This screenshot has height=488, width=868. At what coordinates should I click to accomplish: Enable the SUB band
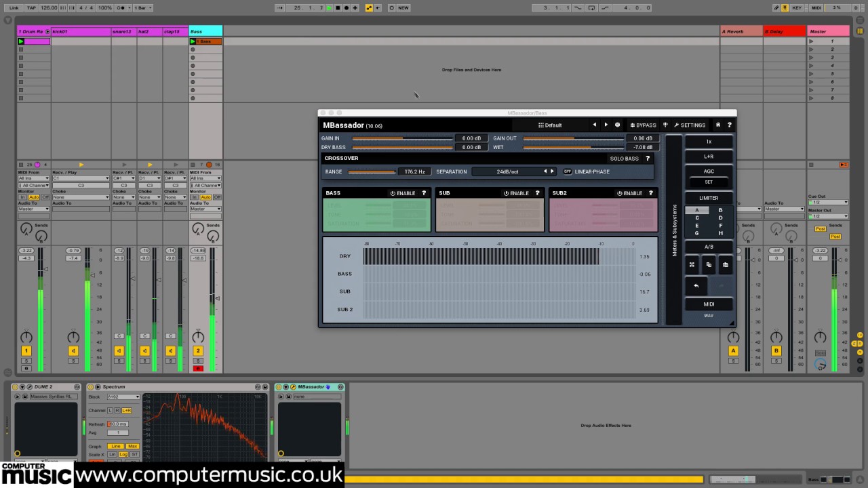tap(516, 193)
